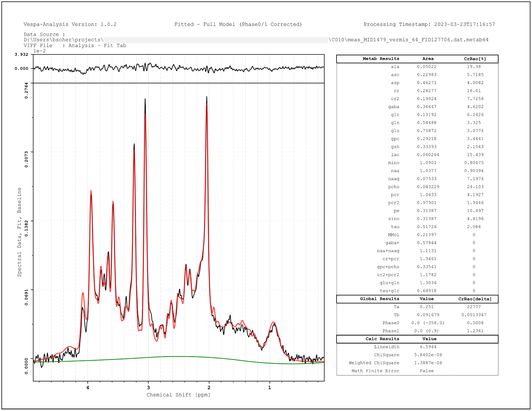Click the gpc CrRao value 3.4441
532x411 pixels.
[x=475, y=138]
